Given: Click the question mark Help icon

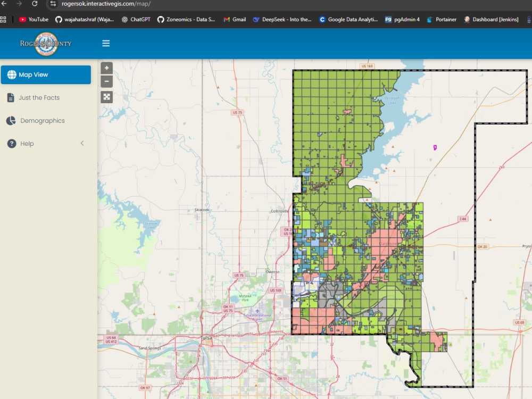Looking at the screenshot, I should pyautogui.click(x=12, y=144).
